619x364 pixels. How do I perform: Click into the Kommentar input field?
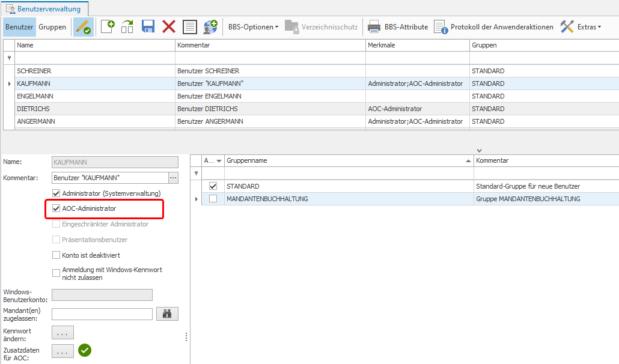tap(110, 178)
